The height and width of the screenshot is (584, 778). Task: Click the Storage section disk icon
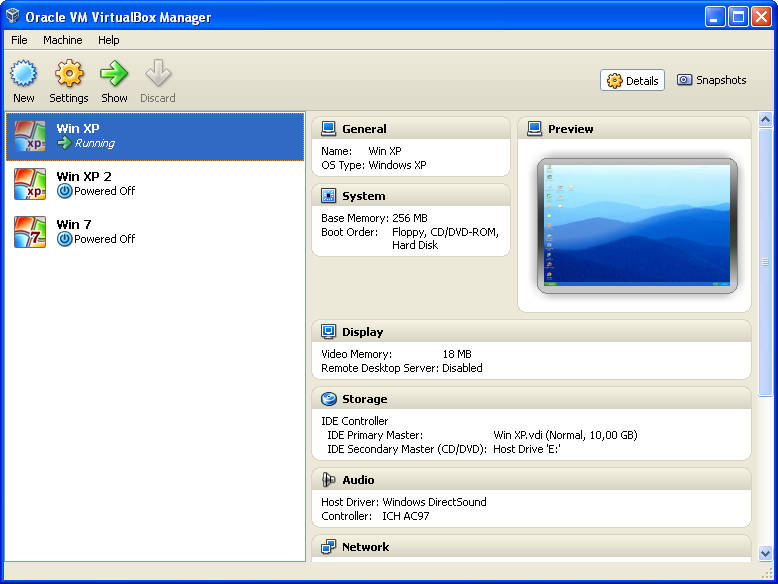(x=329, y=399)
